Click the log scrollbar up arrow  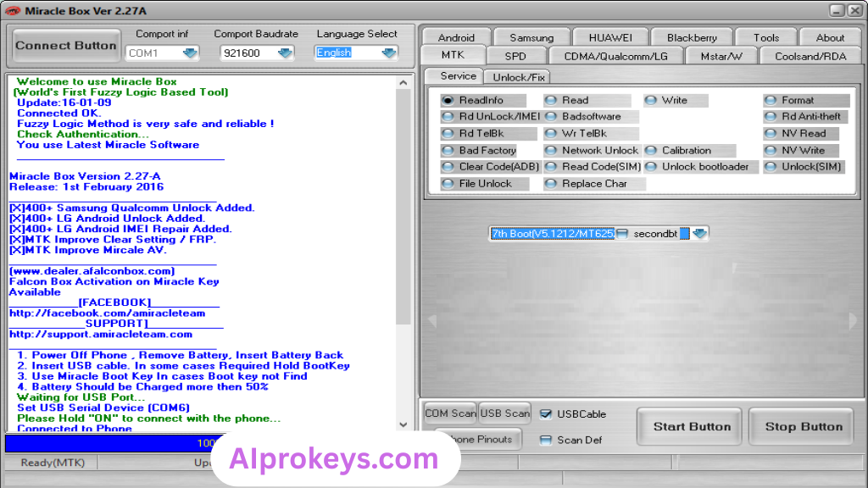(x=403, y=82)
